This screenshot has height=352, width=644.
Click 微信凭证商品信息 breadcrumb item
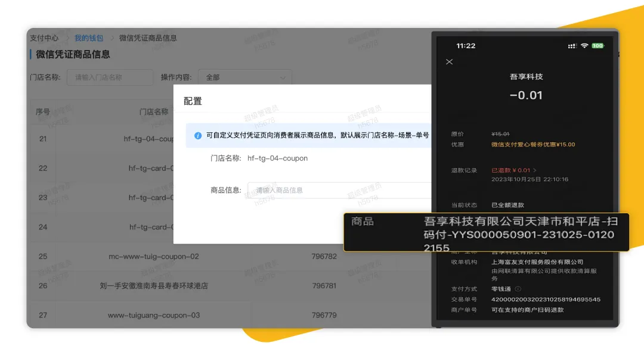coord(148,38)
